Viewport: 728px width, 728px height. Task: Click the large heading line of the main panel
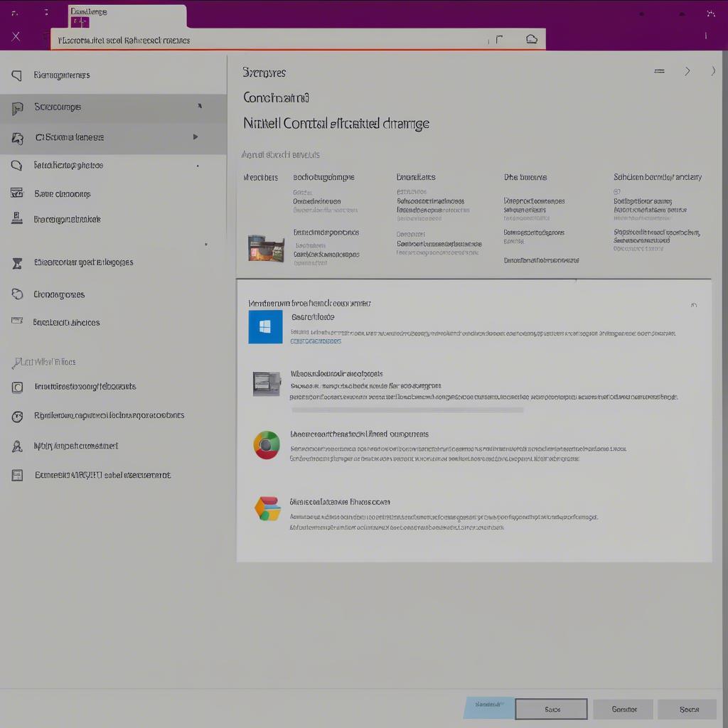pos(336,124)
